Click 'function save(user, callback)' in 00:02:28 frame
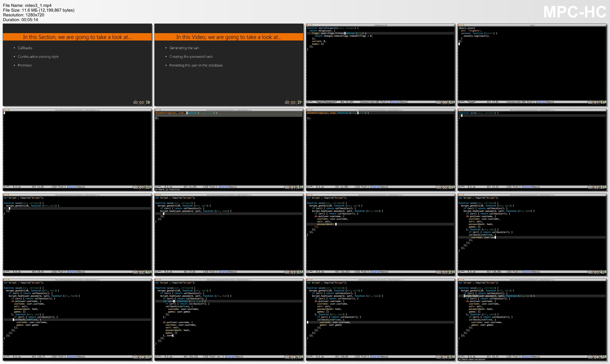The width and height of the screenshot is (610, 364). point(478,113)
